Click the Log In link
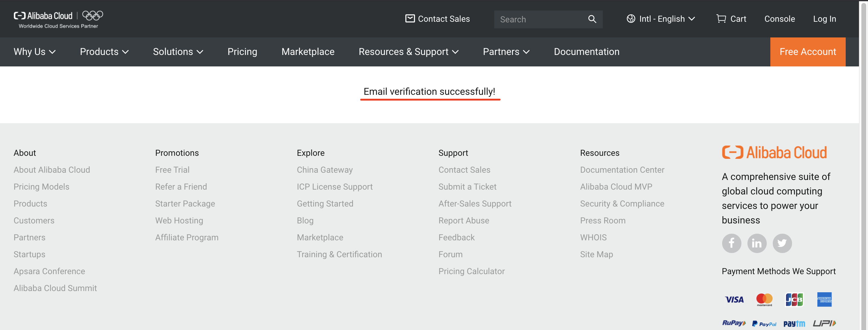This screenshot has width=868, height=330. coord(824,19)
